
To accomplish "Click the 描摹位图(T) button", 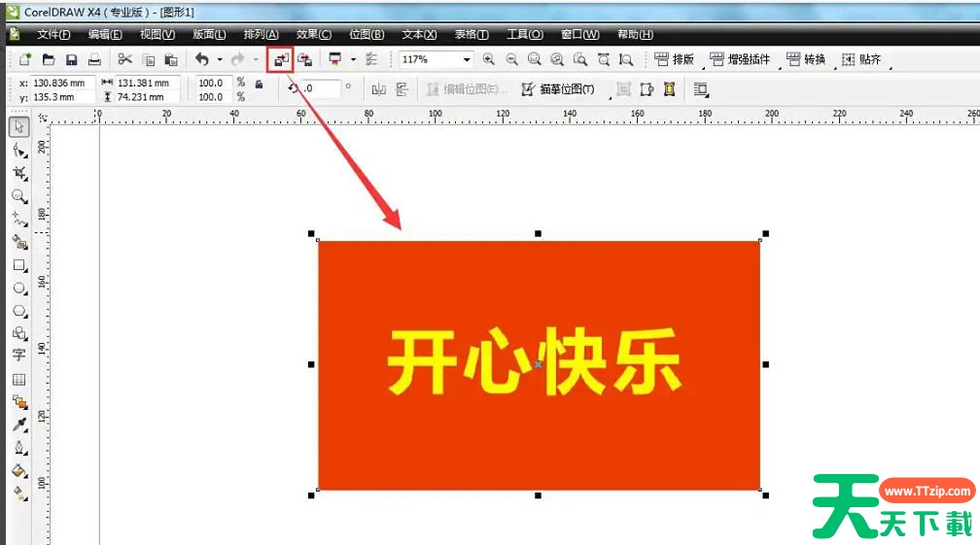I will point(558,89).
